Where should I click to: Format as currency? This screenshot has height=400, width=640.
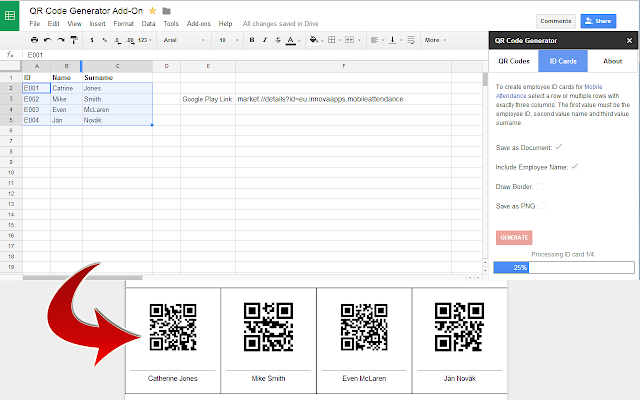click(x=92, y=40)
